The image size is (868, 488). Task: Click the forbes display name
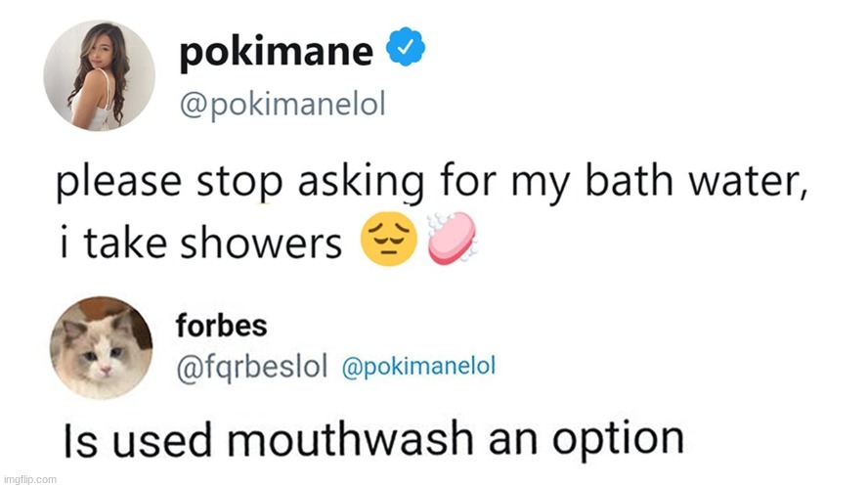pyautogui.click(x=222, y=325)
